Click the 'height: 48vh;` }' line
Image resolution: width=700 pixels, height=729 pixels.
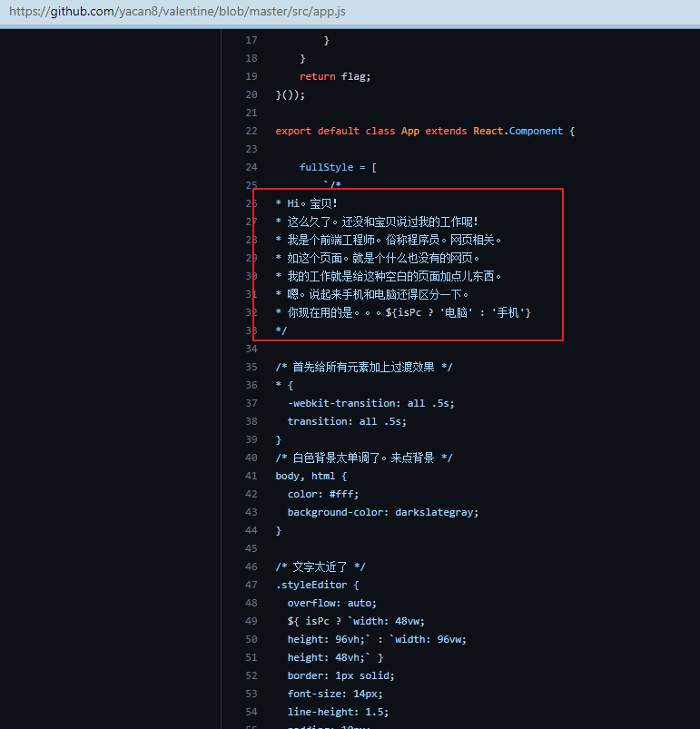pos(335,657)
